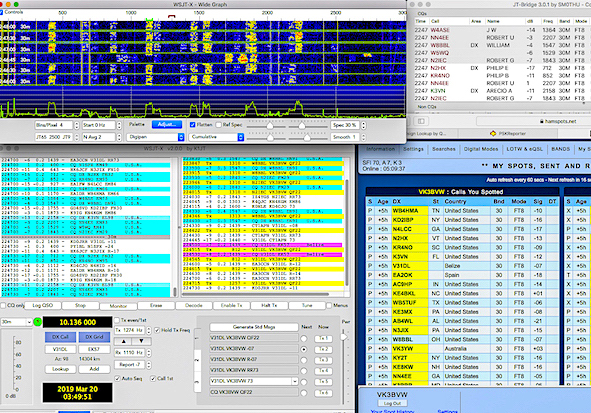Click the Log QSO button
Image resolution: width=591 pixels, height=413 pixels.
pyautogui.click(x=43, y=305)
